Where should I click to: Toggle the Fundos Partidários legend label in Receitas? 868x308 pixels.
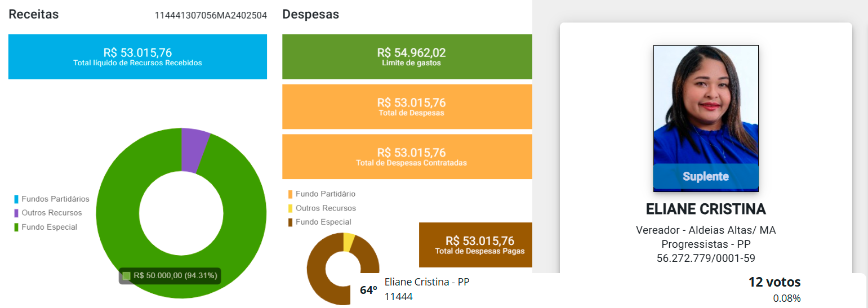click(55, 199)
